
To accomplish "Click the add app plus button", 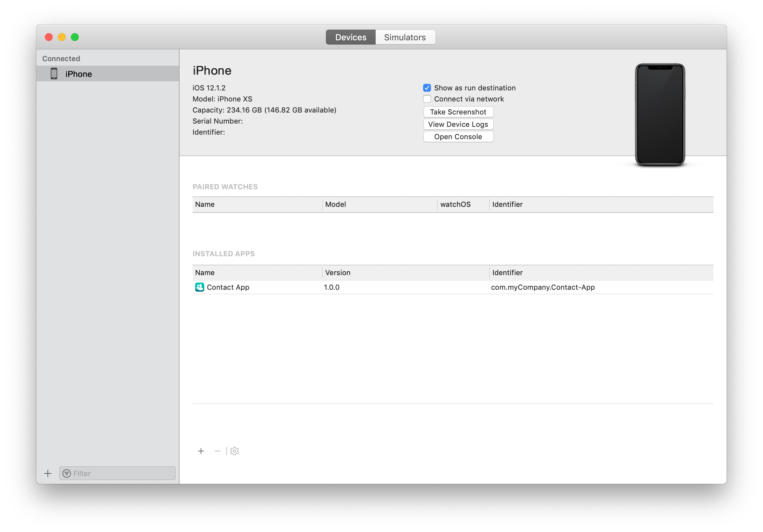I will [x=201, y=451].
